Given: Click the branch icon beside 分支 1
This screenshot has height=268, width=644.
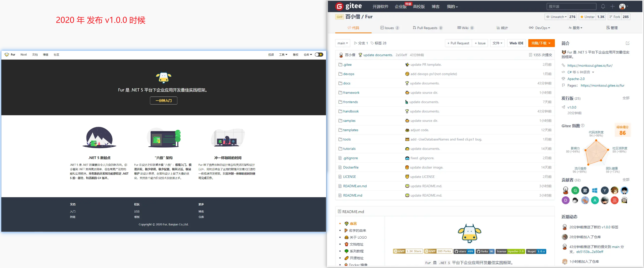Looking at the screenshot, I should tap(356, 43).
